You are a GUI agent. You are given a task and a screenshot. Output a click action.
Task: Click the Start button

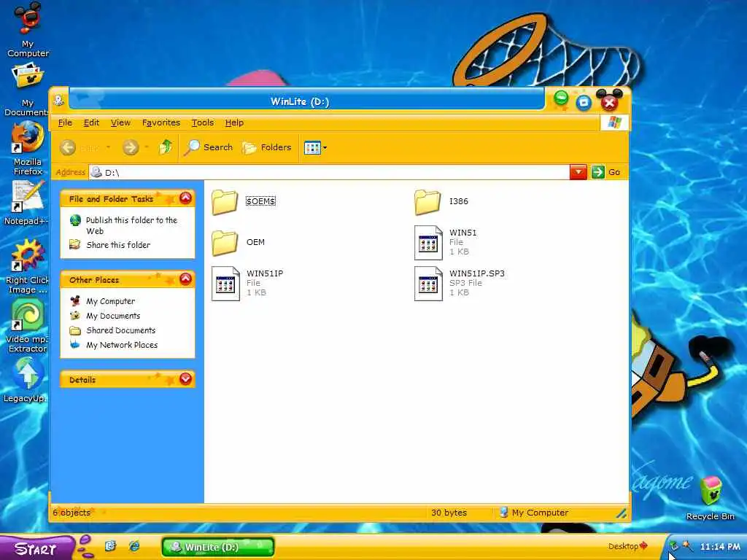click(36, 548)
